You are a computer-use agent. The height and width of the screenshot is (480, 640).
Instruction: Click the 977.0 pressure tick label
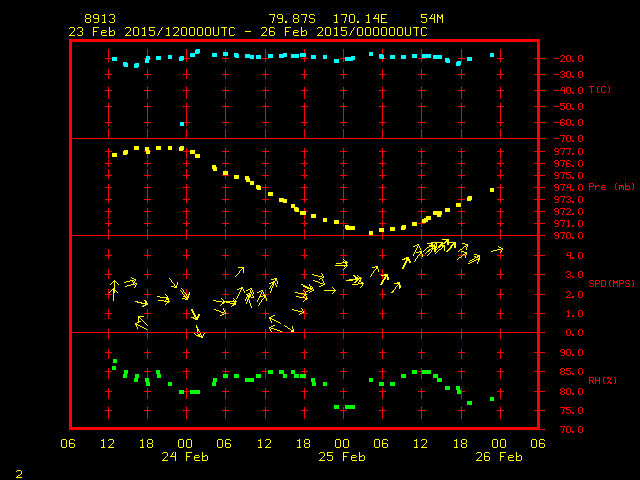coord(569,152)
